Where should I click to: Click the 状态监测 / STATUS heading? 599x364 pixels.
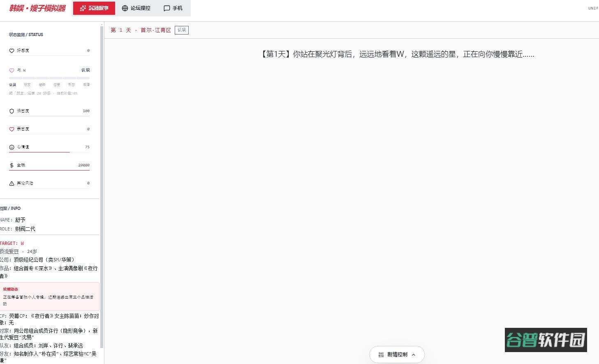(x=26, y=35)
